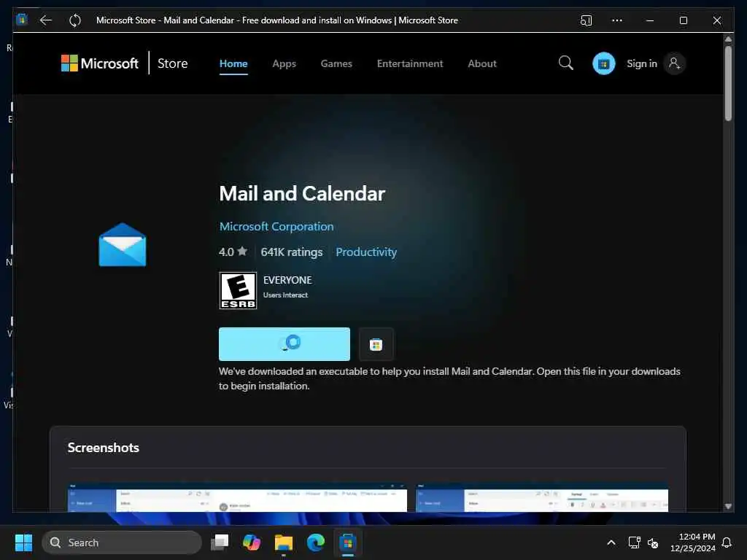Open the first Mail screenshot thumbnail
The width and height of the screenshot is (747, 560).
237,498
